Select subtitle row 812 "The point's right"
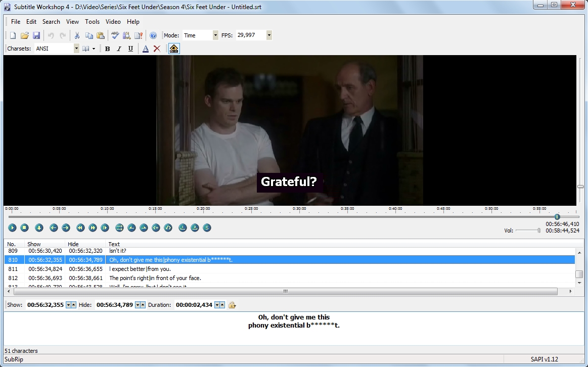The width and height of the screenshot is (588, 367). pyautogui.click(x=290, y=278)
